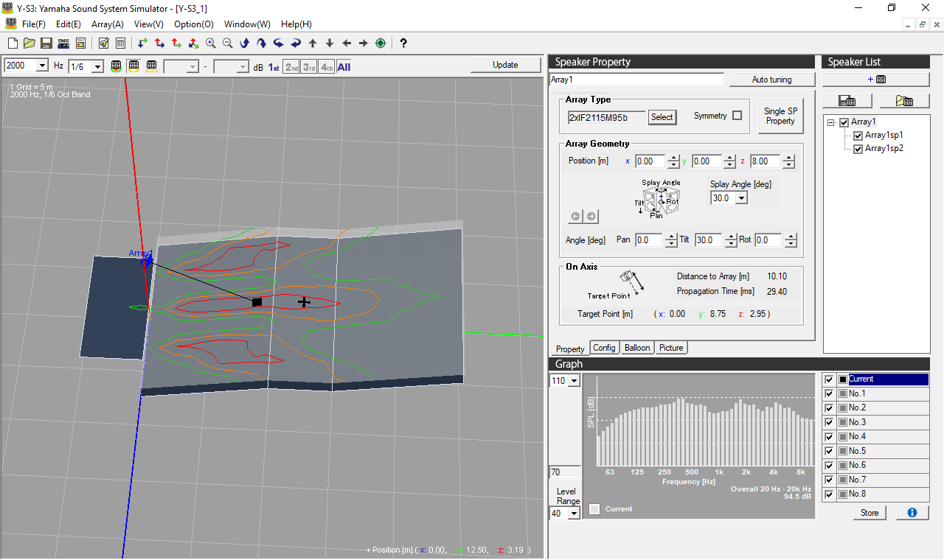Decrease z position with its down spinner arrow
This screenshot has width=944, height=560.
click(788, 165)
